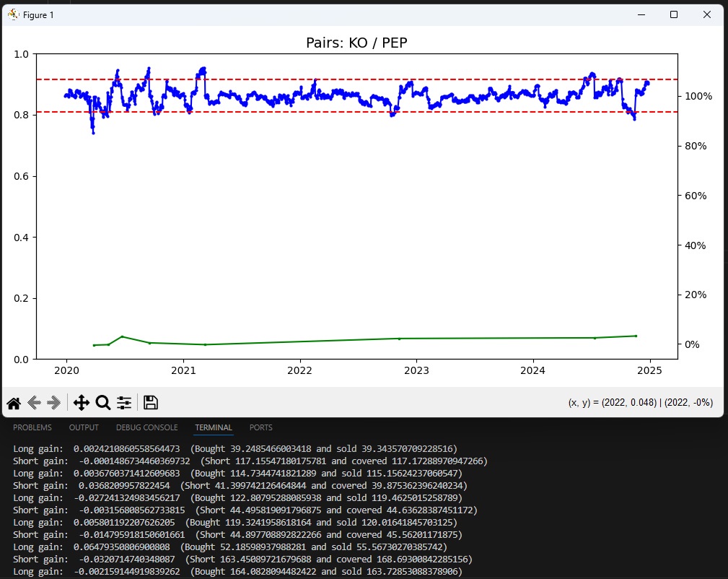Screen dimensions: 728x579
Task: Click the cursor coordinates readout in toolbar
Action: (x=641, y=402)
